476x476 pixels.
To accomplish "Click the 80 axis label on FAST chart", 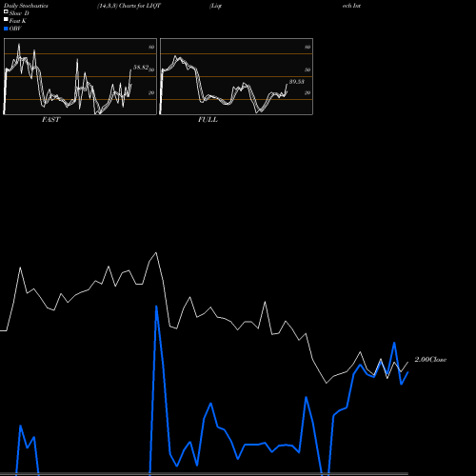I will coord(151,47).
